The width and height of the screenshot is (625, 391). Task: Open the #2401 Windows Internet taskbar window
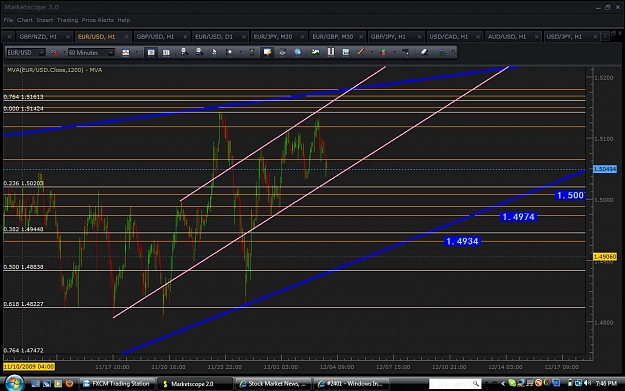point(351,384)
